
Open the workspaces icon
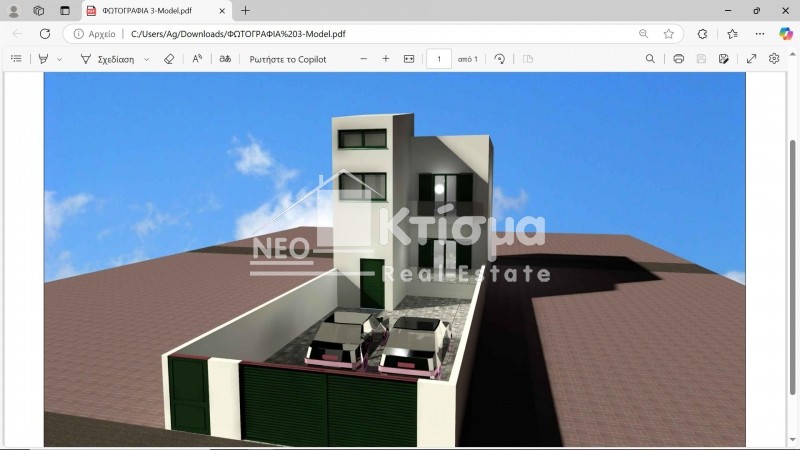[39, 11]
